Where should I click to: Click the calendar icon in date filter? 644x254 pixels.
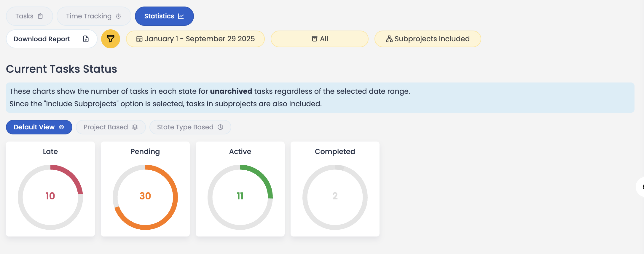click(x=139, y=39)
